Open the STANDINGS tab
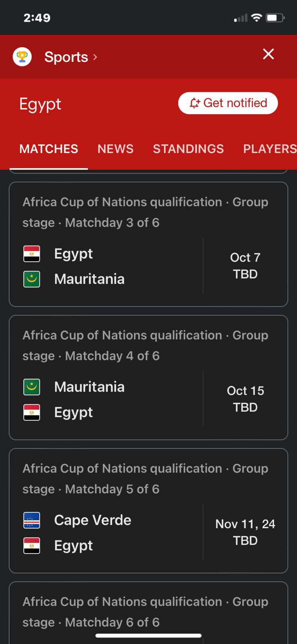Image resolution: width=297 pixels, height=644 pixels. click(x=188, y=149)
